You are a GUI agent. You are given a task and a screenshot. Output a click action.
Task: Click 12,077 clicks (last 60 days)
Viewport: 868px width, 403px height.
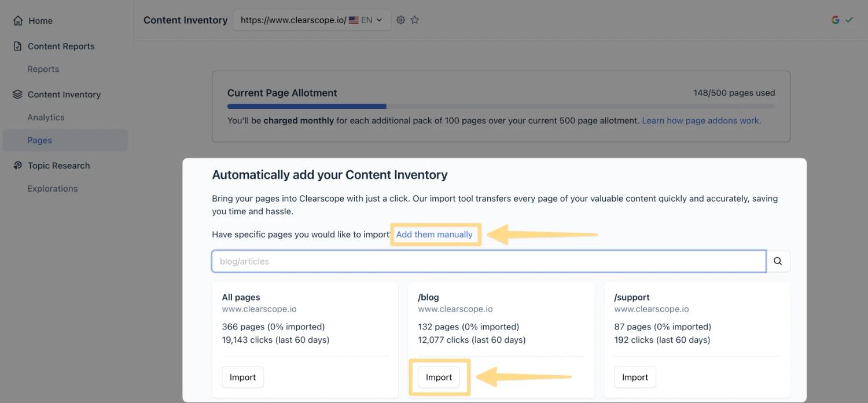click(x=472, y=340)
